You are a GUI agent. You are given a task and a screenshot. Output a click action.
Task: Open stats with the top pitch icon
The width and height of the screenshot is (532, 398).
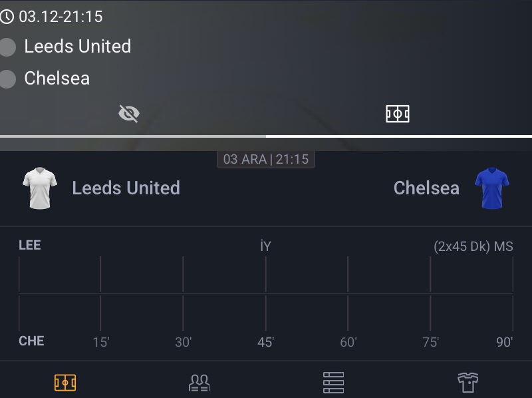click(x=398, y=112)
